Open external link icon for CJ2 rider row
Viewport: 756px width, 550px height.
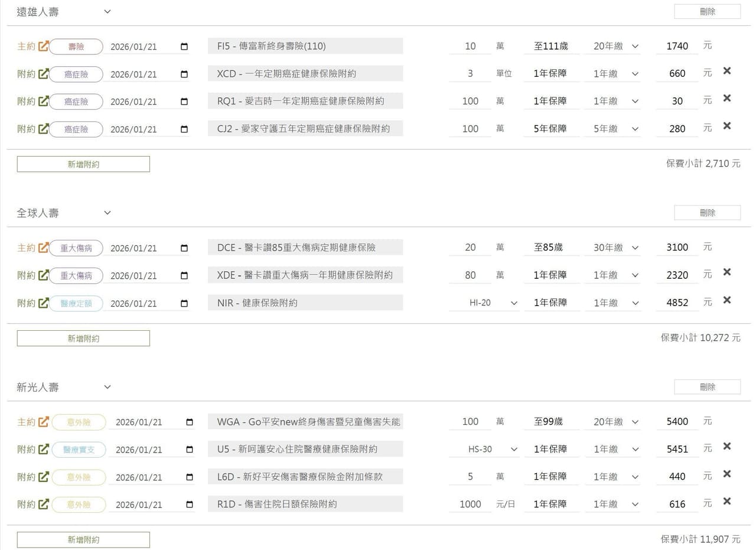click(43, 129)
